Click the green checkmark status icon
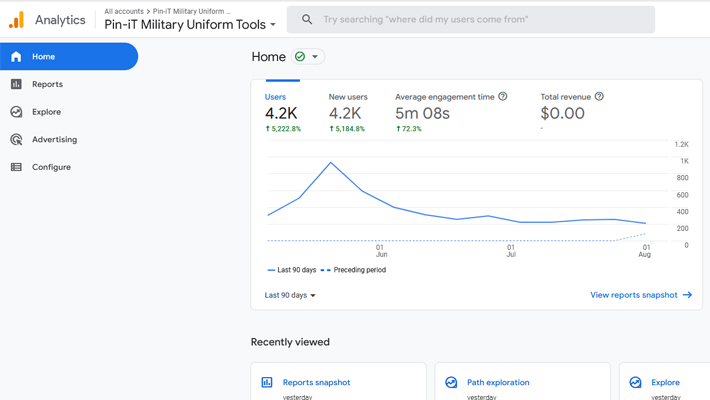710x400 pixels. pyautogui.click(x=300, y=57)
